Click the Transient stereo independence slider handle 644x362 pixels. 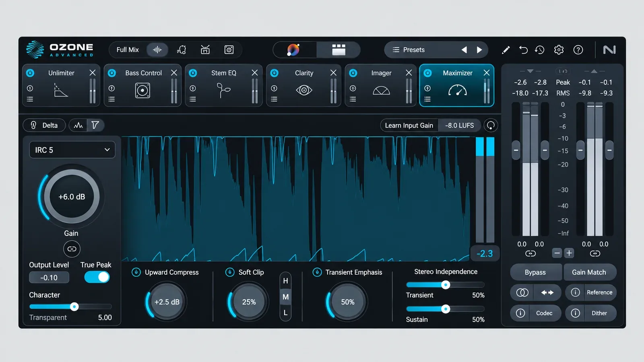pos(446,285)
